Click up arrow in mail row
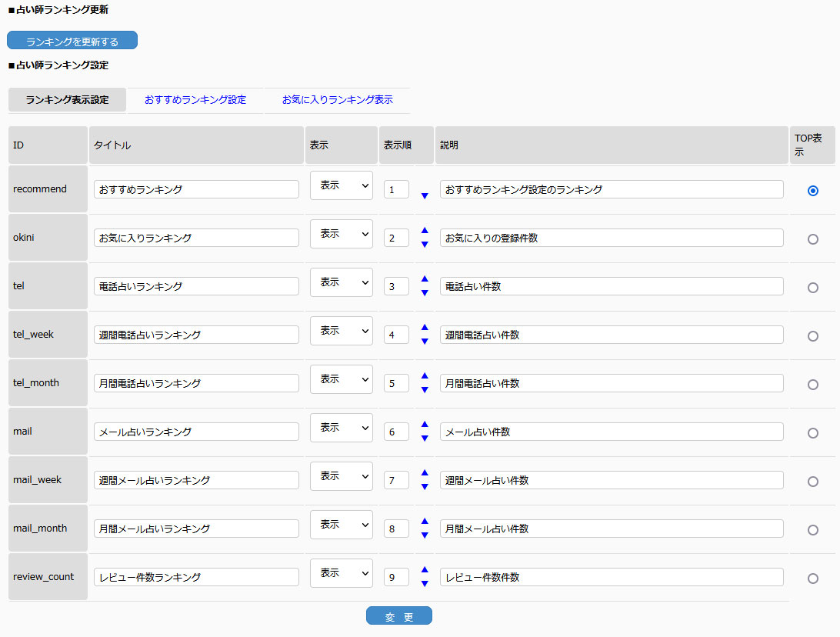Screen dimensions: 840x637 click(x=425, y=424)
